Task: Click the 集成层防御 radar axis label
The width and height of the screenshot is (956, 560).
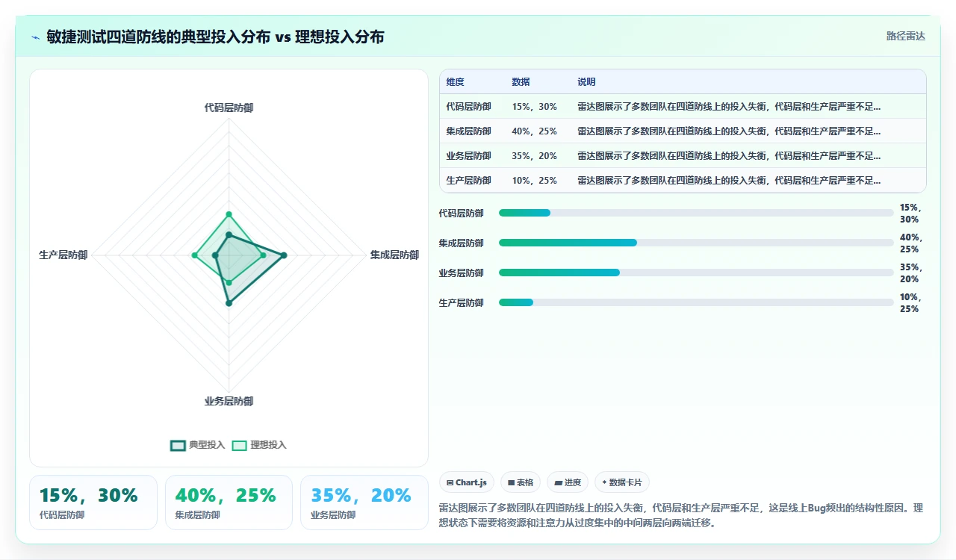Action: pos(394,255)
